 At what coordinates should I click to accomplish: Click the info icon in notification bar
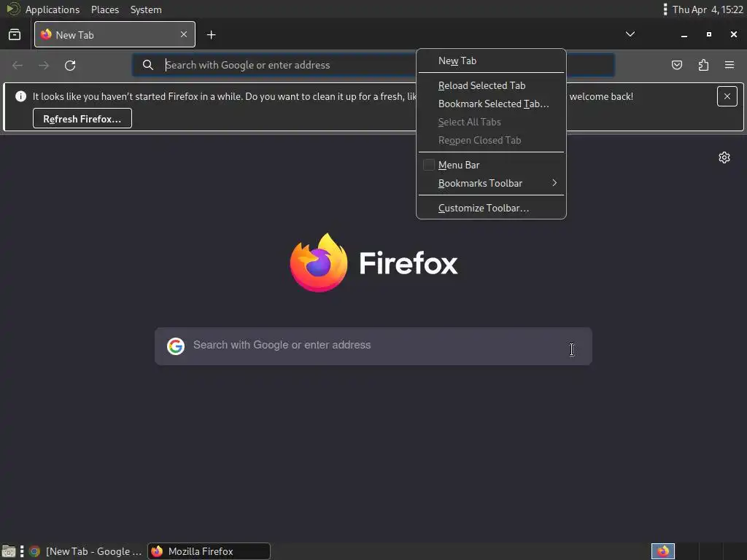coord(21,96)
